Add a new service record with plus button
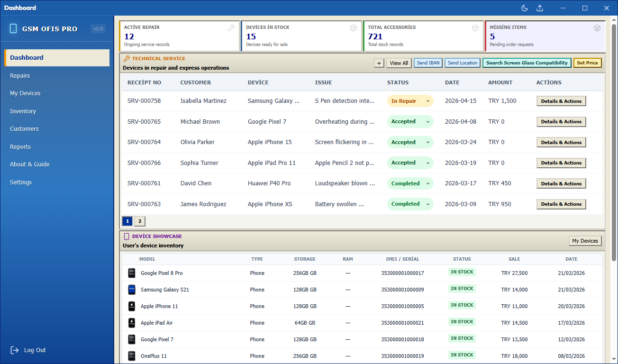Image resolution: width=618 pixels, height=364 pixels. (379, 63)
